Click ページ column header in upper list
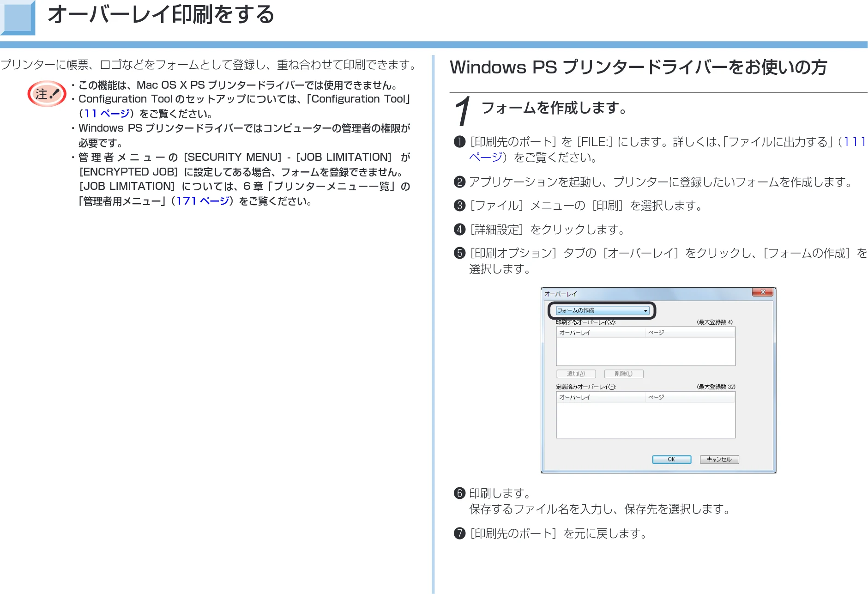 pos(690,333)
